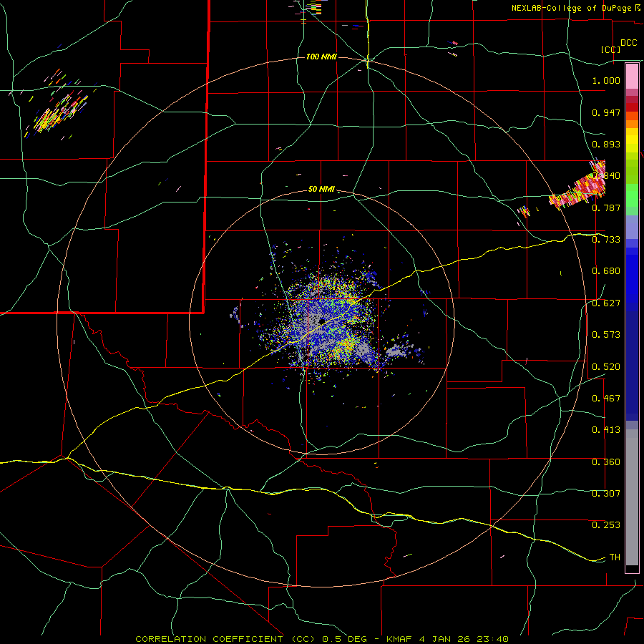The width and height of the screenshot is (644, 644).
Task: Pick the lavender colorbar segment
Action: pos(632,227)
